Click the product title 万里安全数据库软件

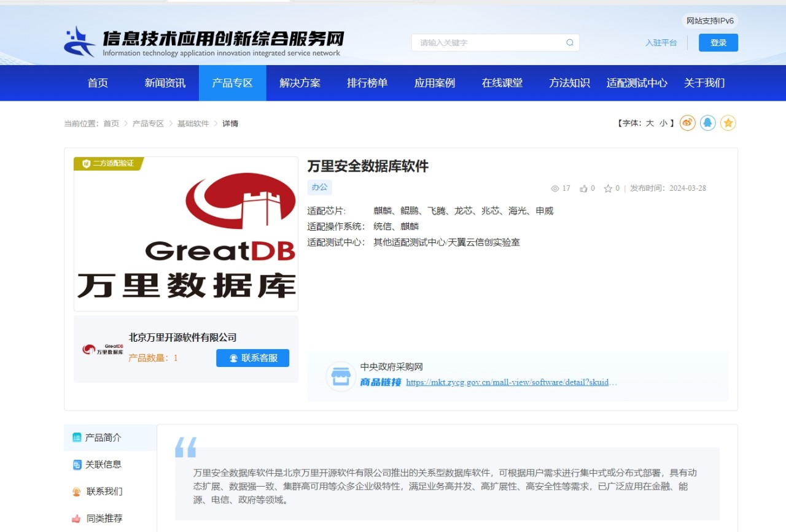coord(368,166)
